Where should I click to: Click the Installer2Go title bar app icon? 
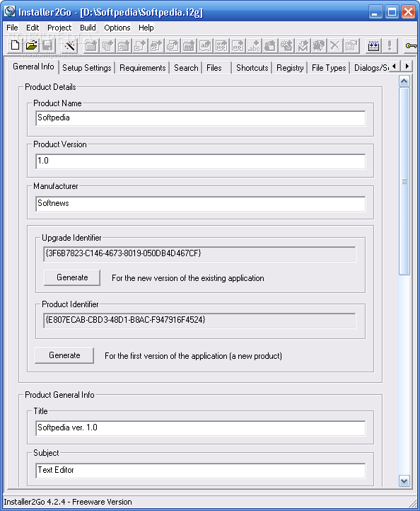pyautogui.click(x=10, y=12)
